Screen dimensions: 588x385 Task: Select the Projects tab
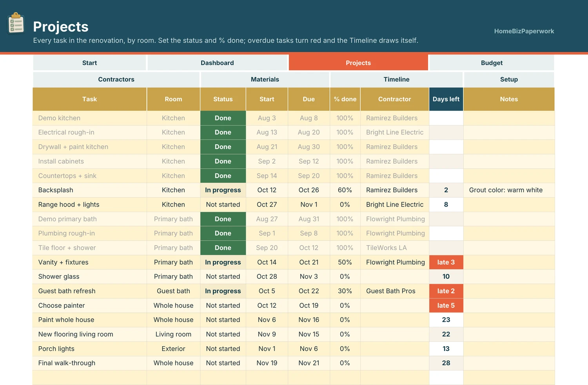click(358, 63)
